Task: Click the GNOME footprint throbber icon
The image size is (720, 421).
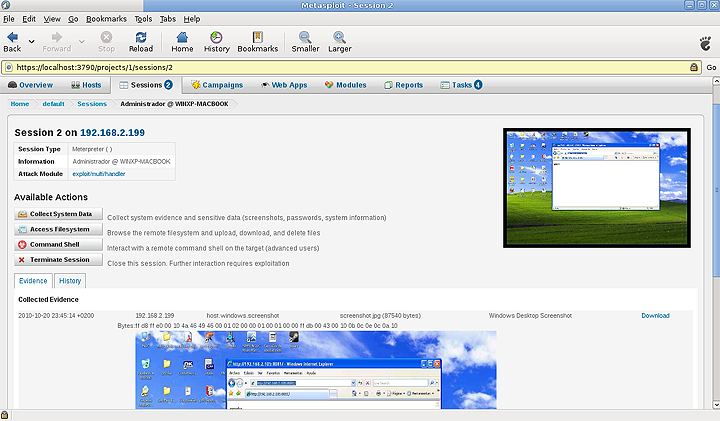Action: coord(705,43)
